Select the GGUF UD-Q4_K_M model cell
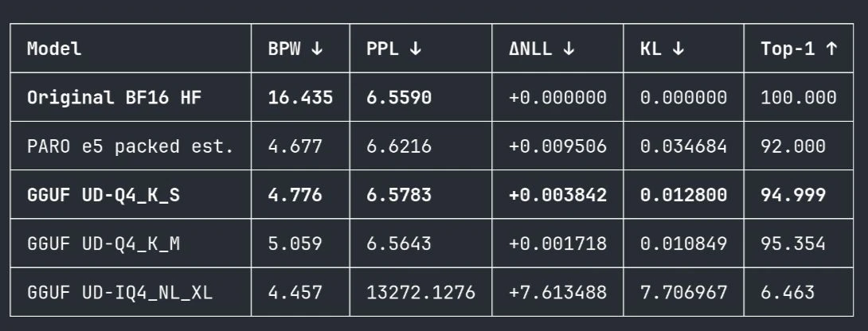868x331 pixels. point(104,243)
